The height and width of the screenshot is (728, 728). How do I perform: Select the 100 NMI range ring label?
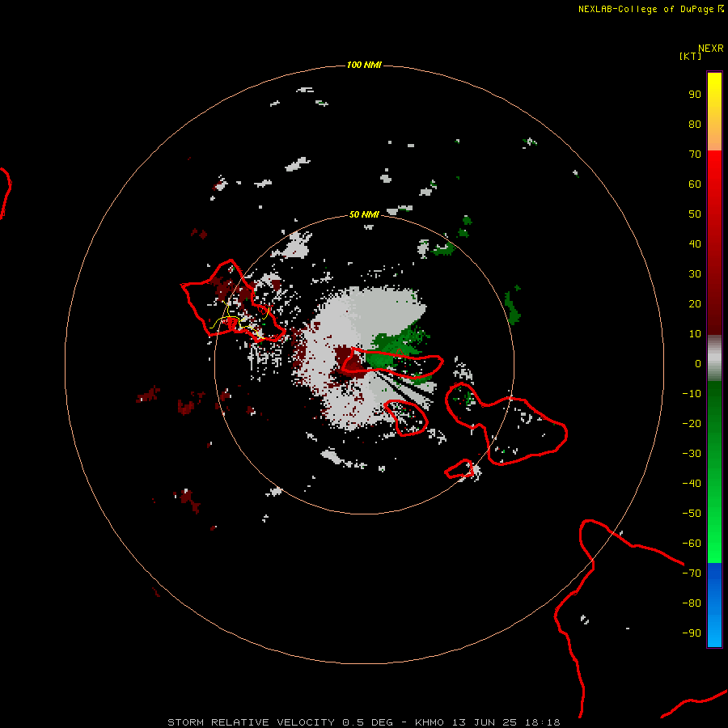point(364,65)
